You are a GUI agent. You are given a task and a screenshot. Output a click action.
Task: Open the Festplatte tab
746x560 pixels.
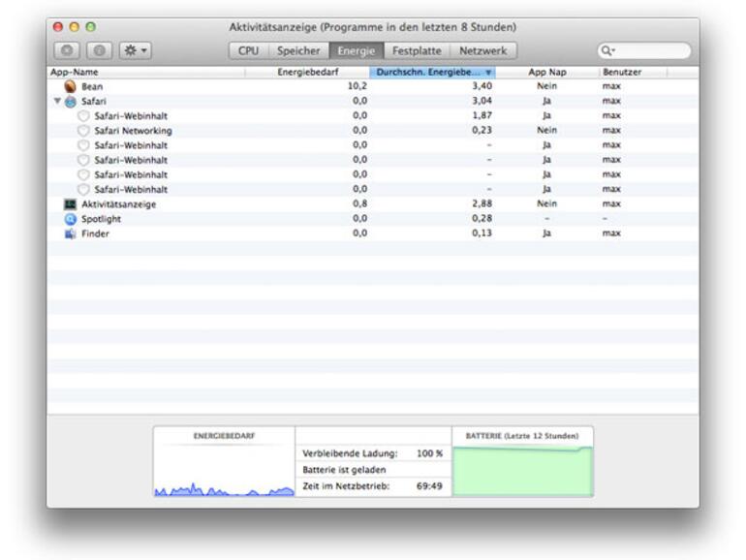417,51
